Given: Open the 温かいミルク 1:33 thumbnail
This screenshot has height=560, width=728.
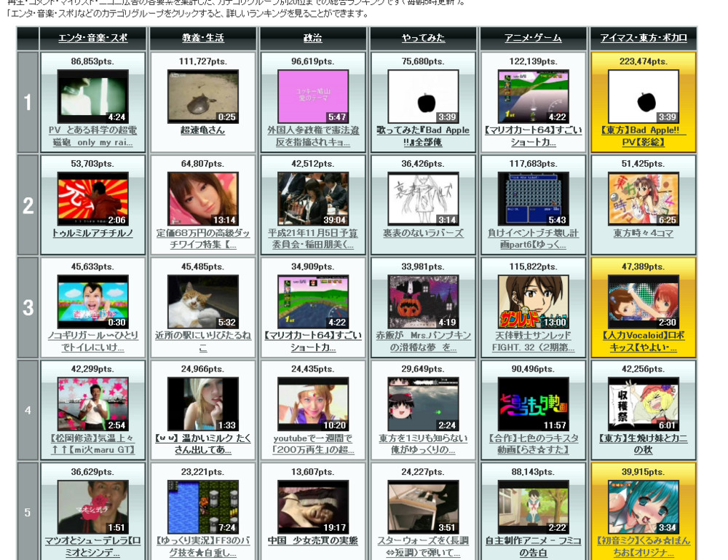Looking at the screenshot, I should pos(203,404).
